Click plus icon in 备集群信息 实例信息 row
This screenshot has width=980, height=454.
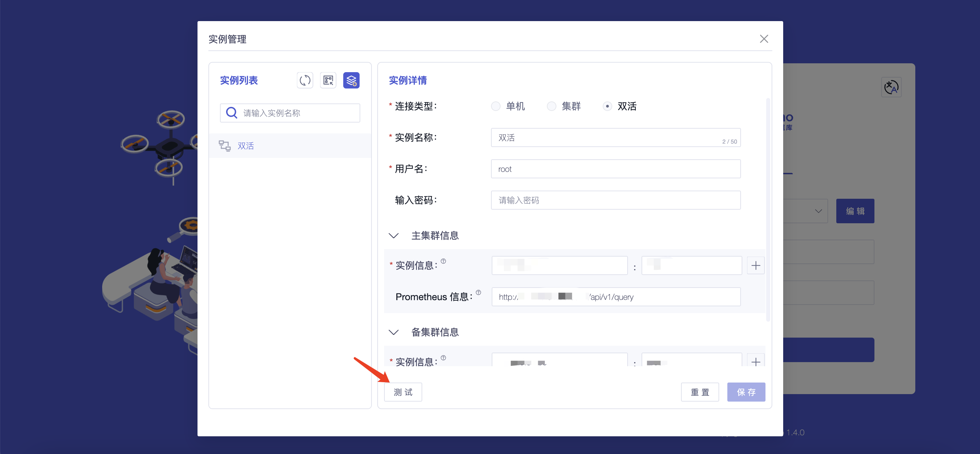pyautogui.click(x=756, y=362)
